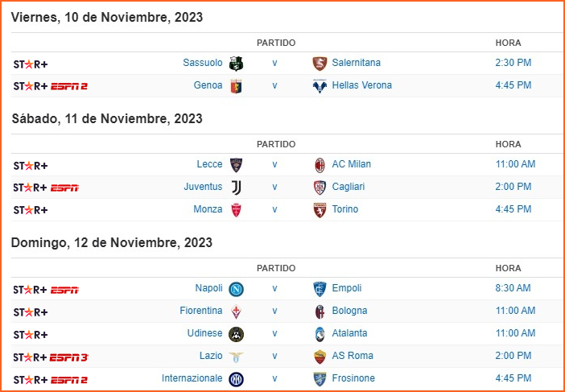
Task: Click the AS Roma crest
Action: pyautogui.click(x=320, y=357)
